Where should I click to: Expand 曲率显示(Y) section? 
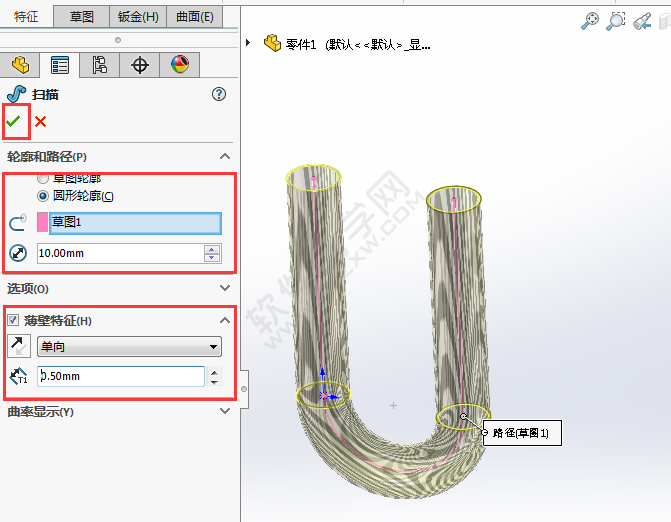pos(225,411)
